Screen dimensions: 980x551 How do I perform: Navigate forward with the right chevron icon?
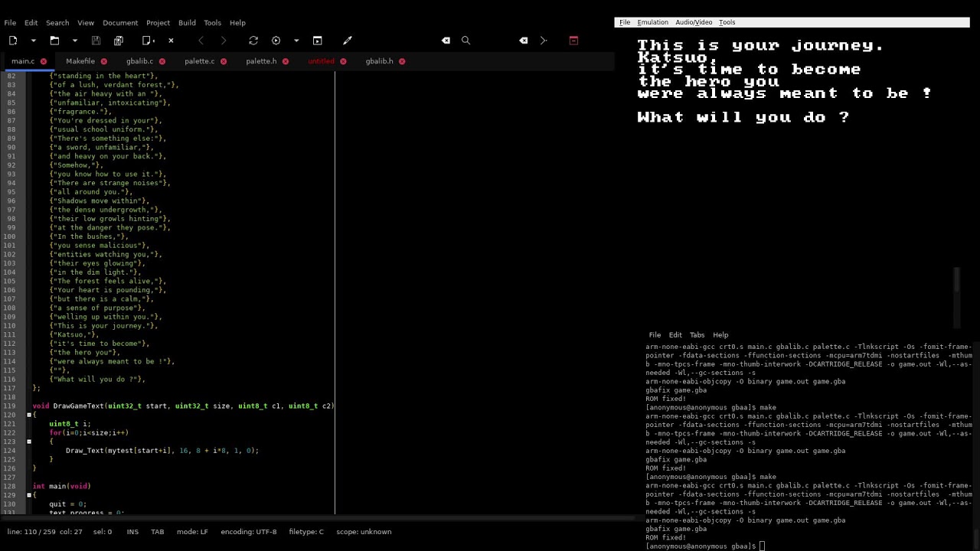point(224,41)
